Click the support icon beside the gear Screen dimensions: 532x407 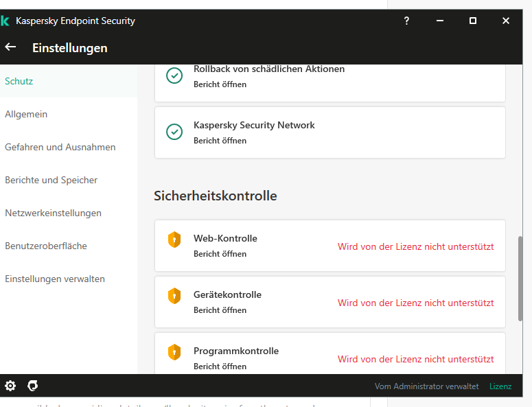click(x=32, y=386)
